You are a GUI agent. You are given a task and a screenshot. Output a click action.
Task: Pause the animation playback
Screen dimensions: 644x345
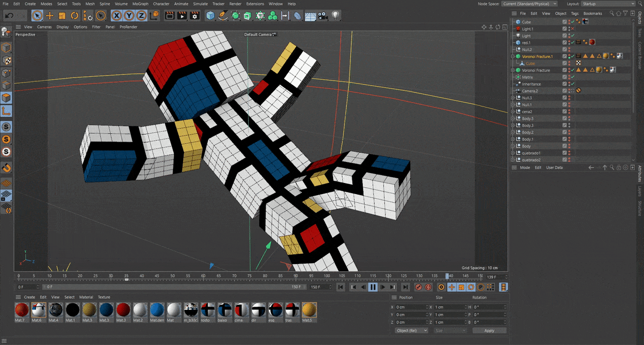(372, 287)
